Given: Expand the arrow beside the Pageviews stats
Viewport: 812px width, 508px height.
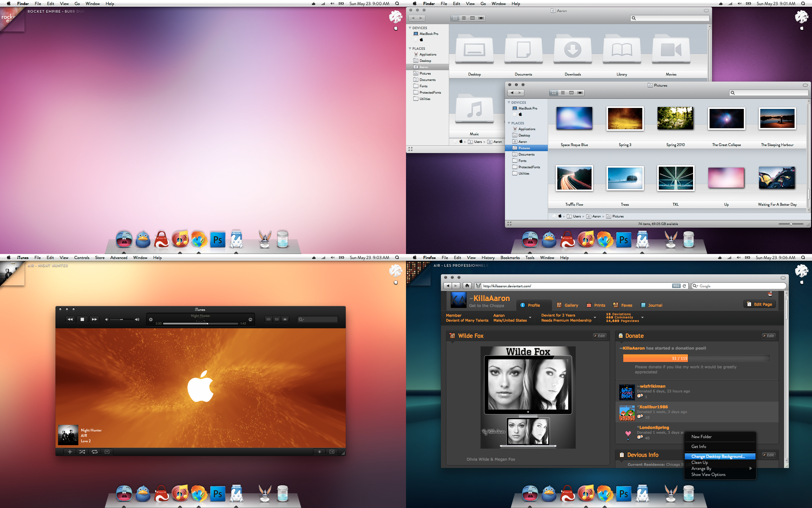Looking at the screenshot, I should pyautogui.click(x=642, y=317).
